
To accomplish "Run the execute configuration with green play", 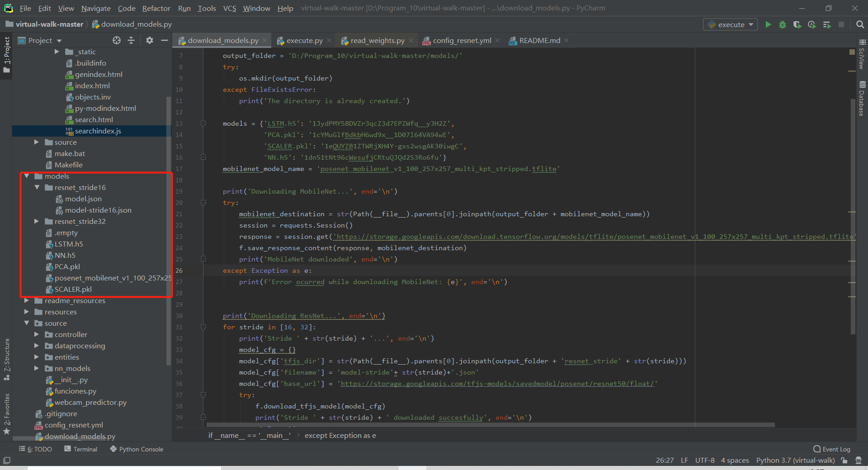I will tap(768, 24).
